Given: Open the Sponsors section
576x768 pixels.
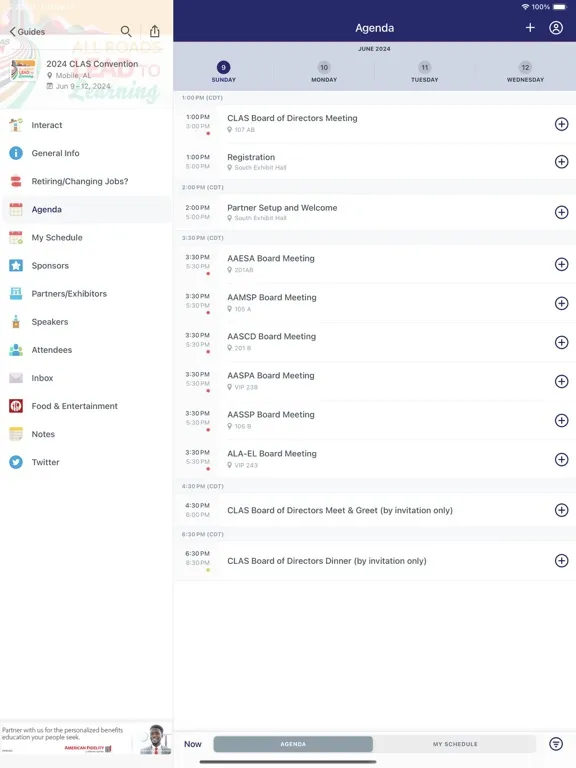Looking at the screenshot, I should 86,265.
